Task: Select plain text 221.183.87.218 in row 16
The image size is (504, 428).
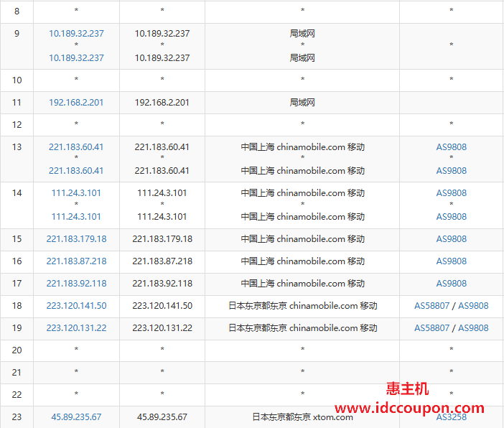Action: [162, 261]
